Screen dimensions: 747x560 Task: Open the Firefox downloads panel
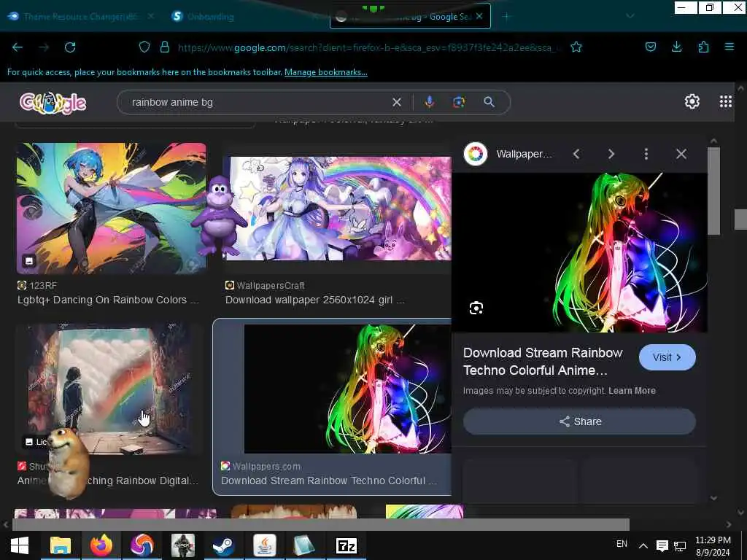[x=676, y=47]
